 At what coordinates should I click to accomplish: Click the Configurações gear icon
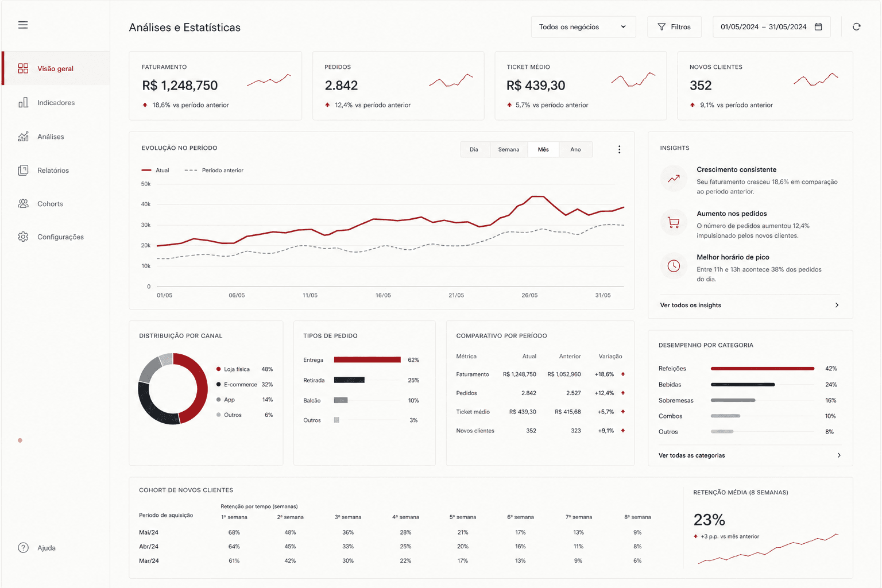click(23, 237)
